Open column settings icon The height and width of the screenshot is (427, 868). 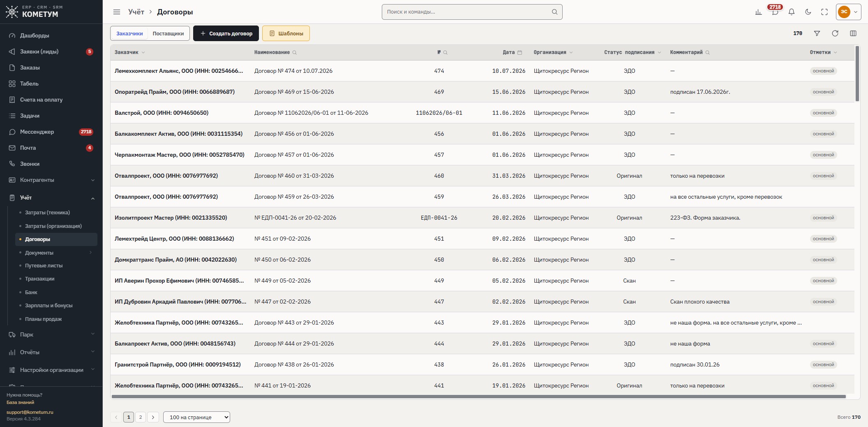coord(853,33)
